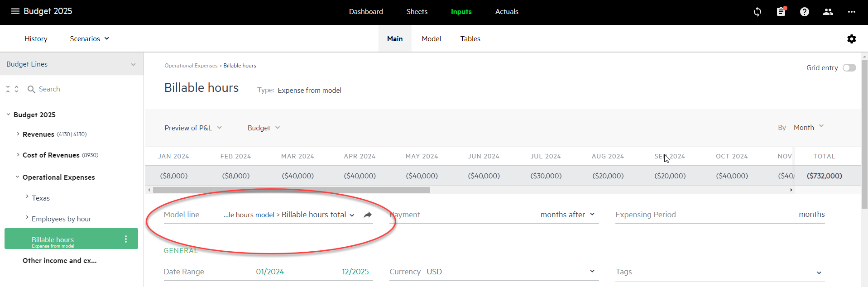This screenshot has width=868, height=287.
Task: Select the Main sub-tab
Action: 395,39
